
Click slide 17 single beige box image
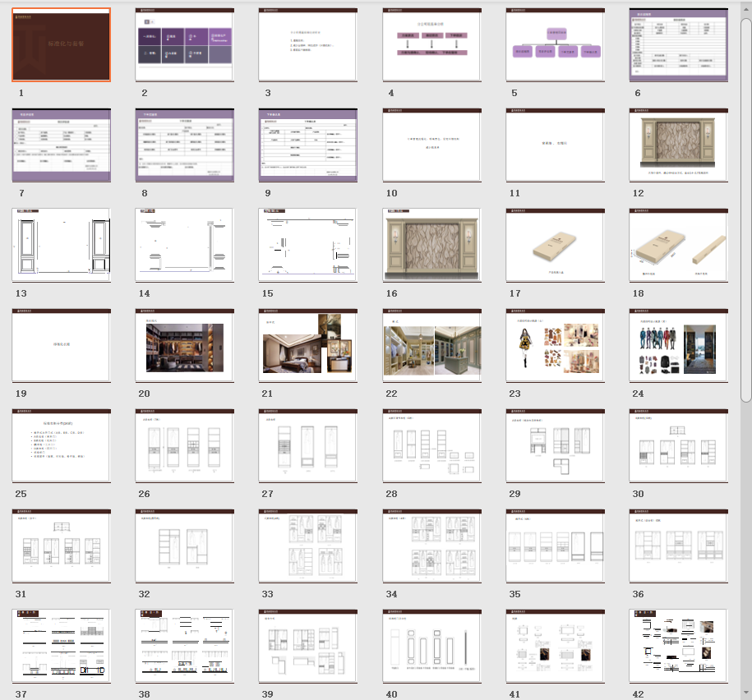[x=555, y=246]
